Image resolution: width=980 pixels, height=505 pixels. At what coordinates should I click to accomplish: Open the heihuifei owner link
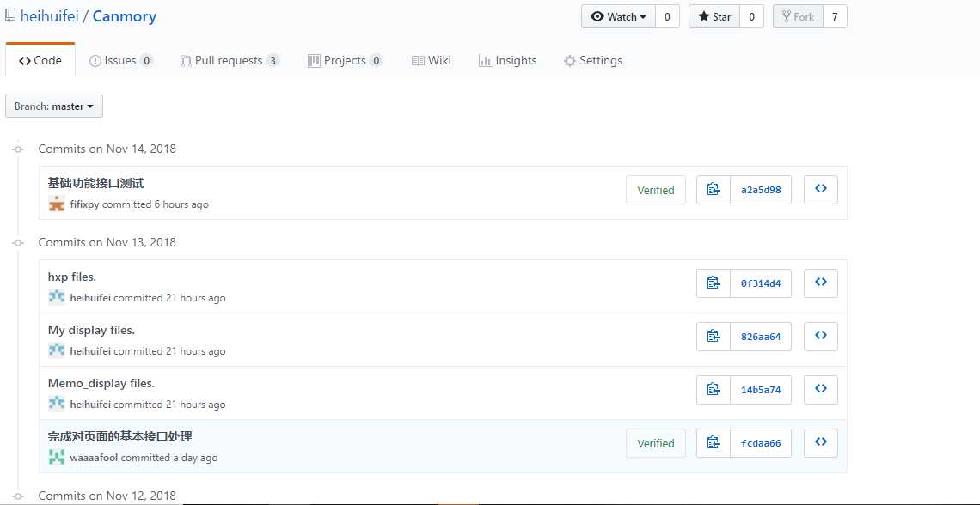(x=49, y=17)
